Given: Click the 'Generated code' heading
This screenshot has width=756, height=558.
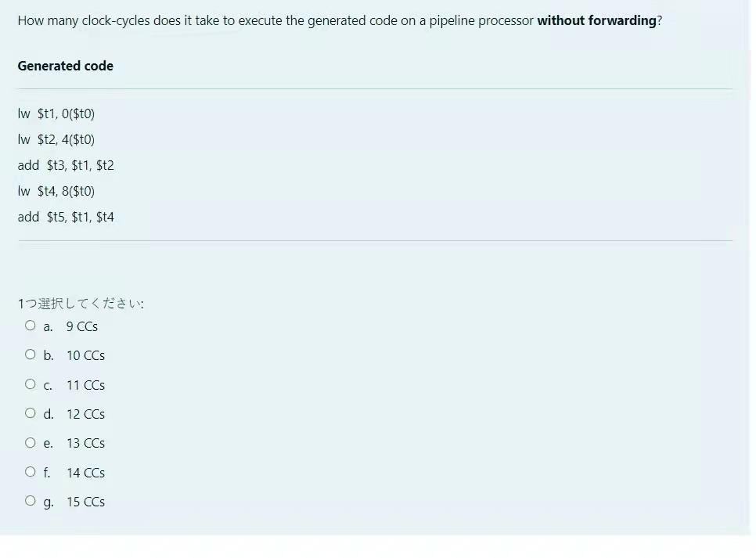Looking at the screenshot, I should [x=65, y=66].
